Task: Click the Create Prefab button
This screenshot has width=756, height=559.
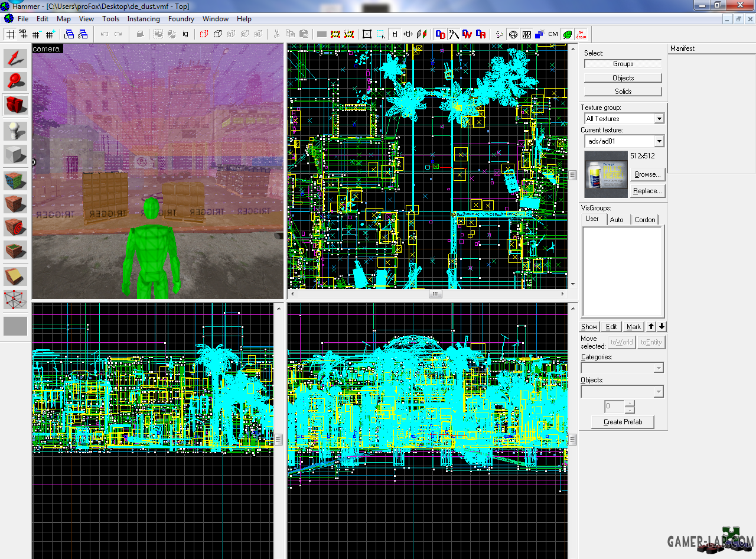Action: pyautogui.click(x=623, y=422)
